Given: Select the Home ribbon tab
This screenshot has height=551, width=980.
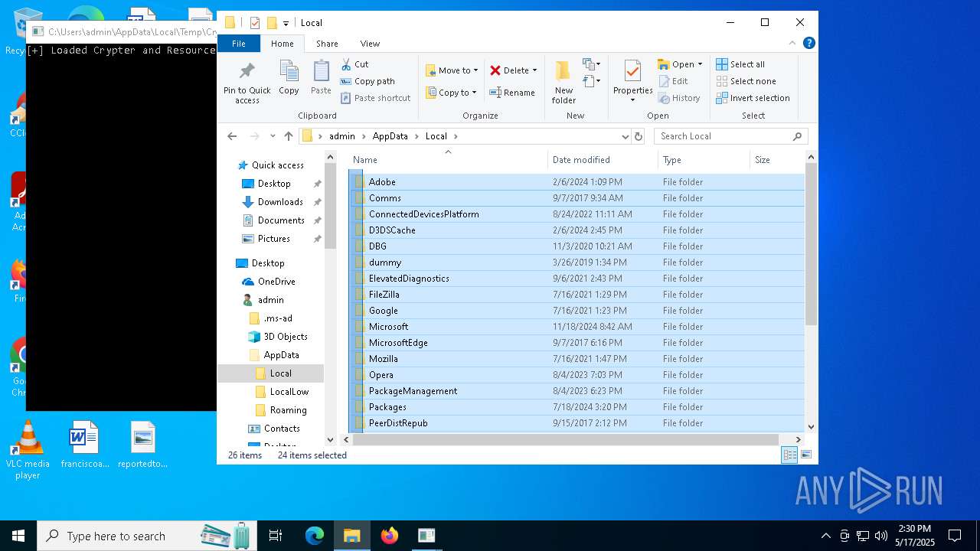Looking at the screenshot, I should (x=282, y=44).
